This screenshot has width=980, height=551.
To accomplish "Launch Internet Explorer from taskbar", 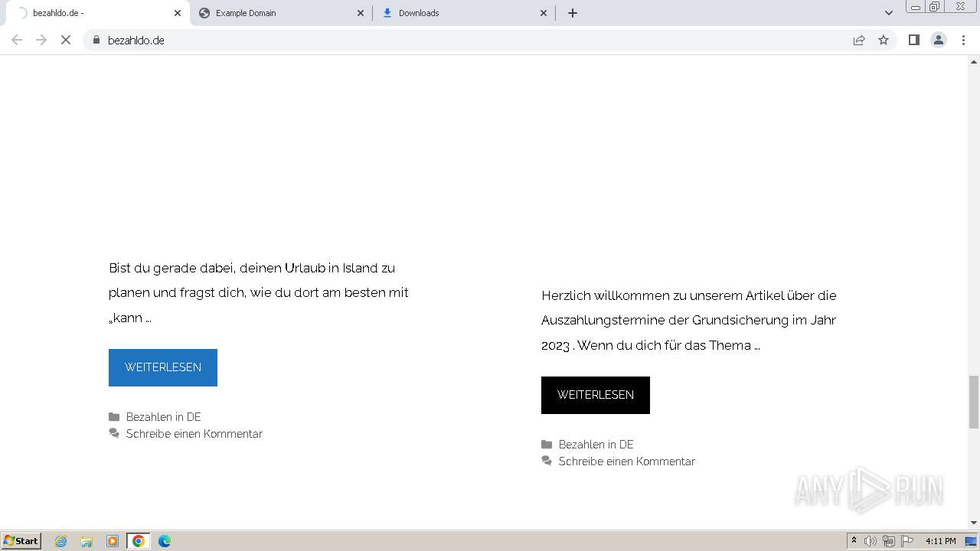I will [x=61, y=541].
